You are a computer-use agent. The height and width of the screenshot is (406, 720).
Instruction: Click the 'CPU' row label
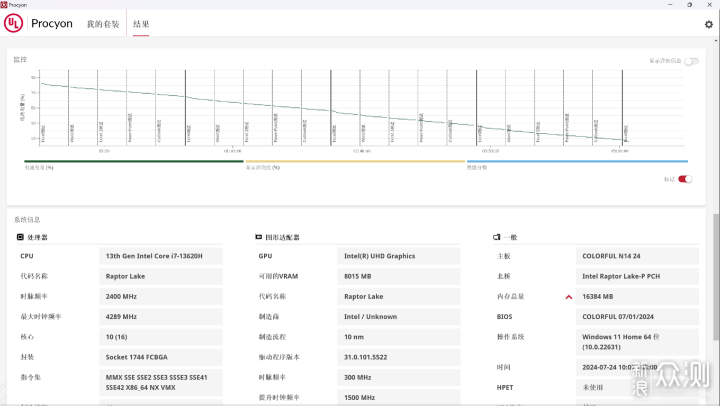[27, 256]
